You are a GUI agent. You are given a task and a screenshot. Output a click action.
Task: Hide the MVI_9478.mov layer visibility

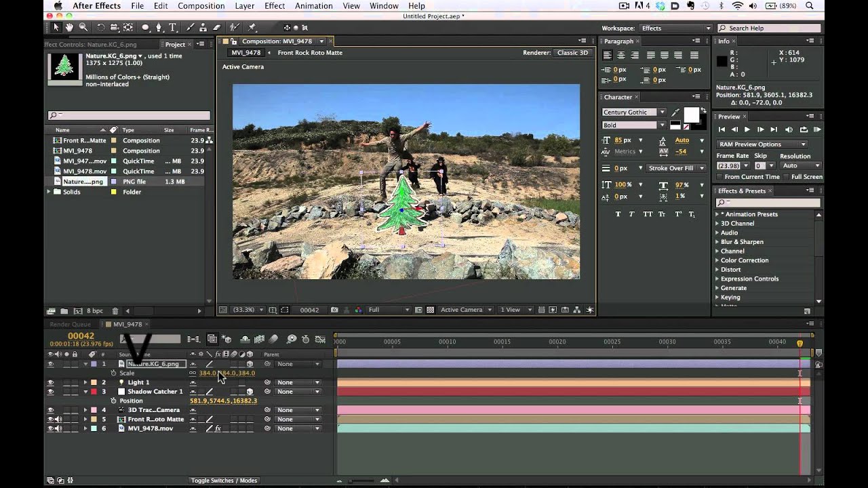click(x=50, y=428)
